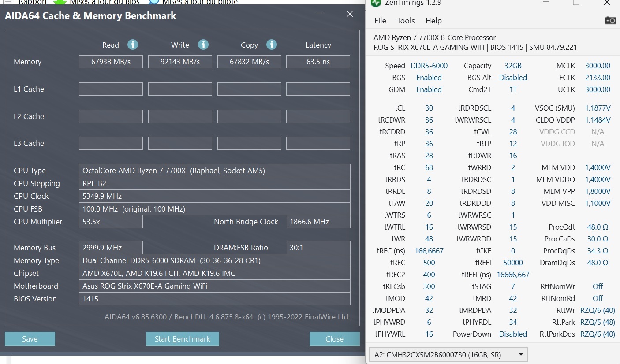This screenshot has width=620, height=364.
Task: Click the magnifier icon beside Mises à jour du pilote
Action: tap(153, 2)
